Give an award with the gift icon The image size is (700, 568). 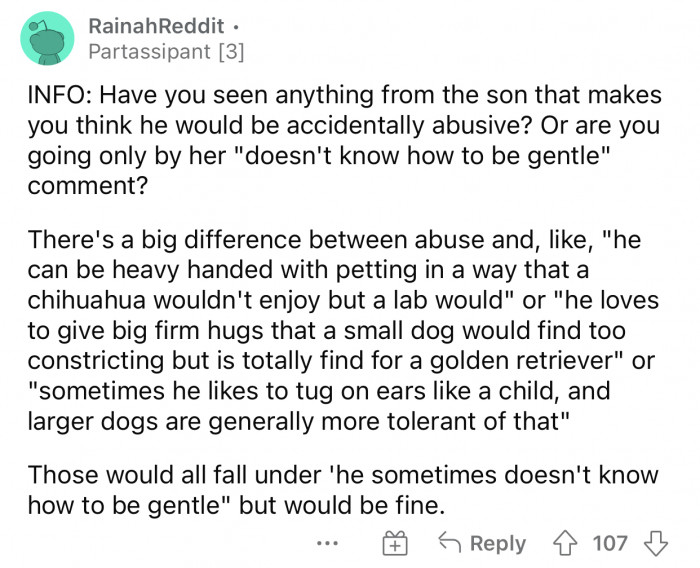point(395,543)
